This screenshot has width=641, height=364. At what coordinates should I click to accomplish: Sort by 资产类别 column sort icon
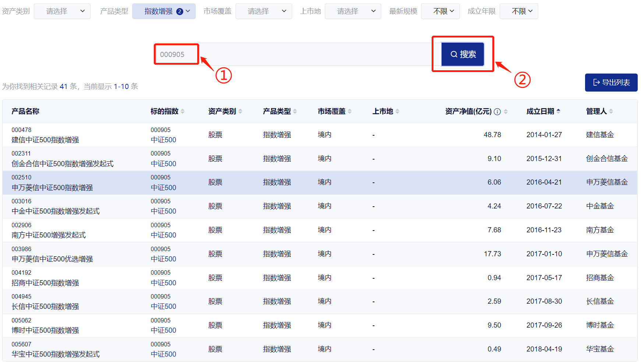[240, 111]
